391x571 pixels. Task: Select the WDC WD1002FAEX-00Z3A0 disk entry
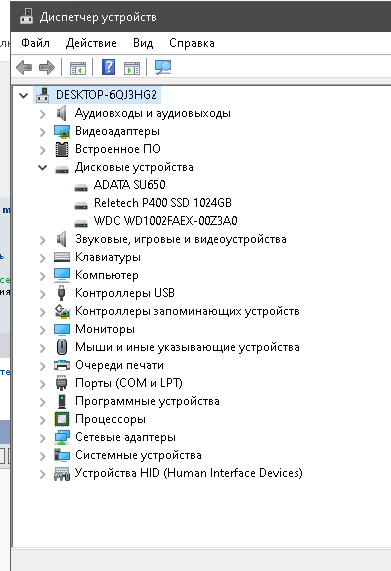click(166, 221)
